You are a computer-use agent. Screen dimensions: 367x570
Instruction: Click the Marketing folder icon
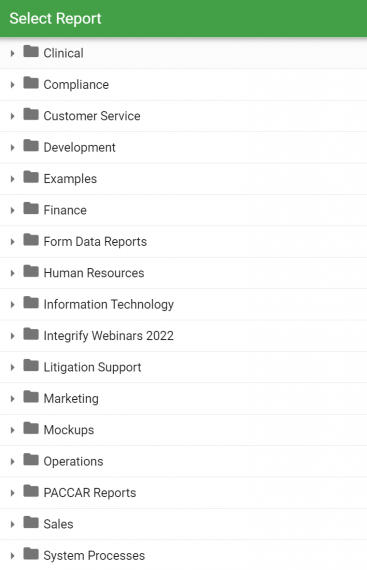(31, 397)
